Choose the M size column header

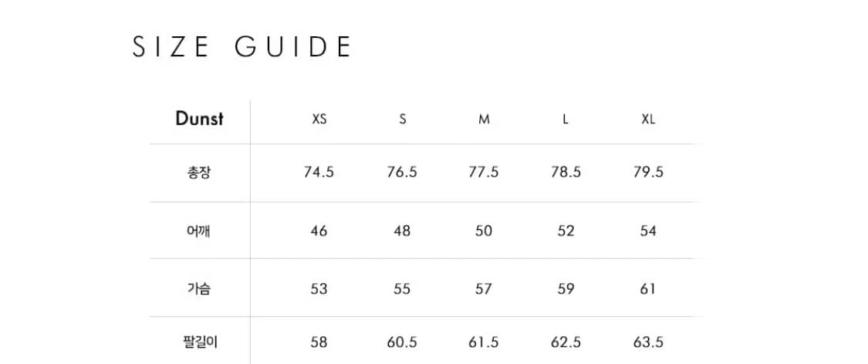pyautogui.click(x=484, y=120)
